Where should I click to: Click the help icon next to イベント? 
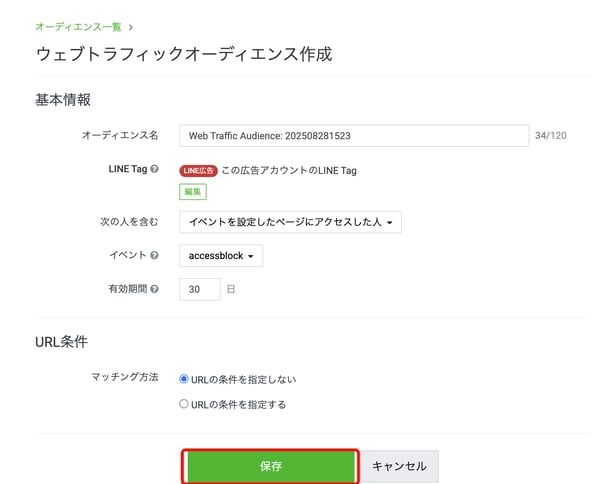click(154, 255)
